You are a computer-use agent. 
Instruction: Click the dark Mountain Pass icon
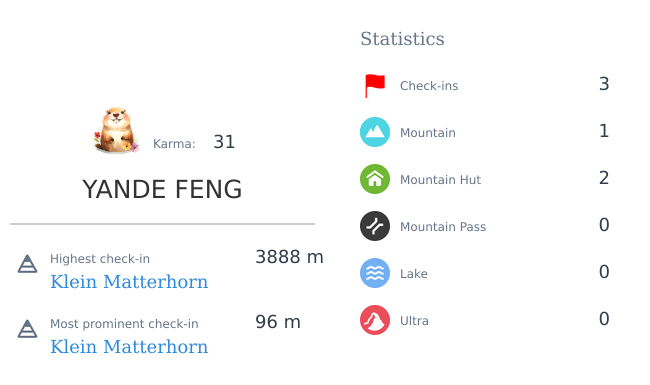(x=375, y=226)
